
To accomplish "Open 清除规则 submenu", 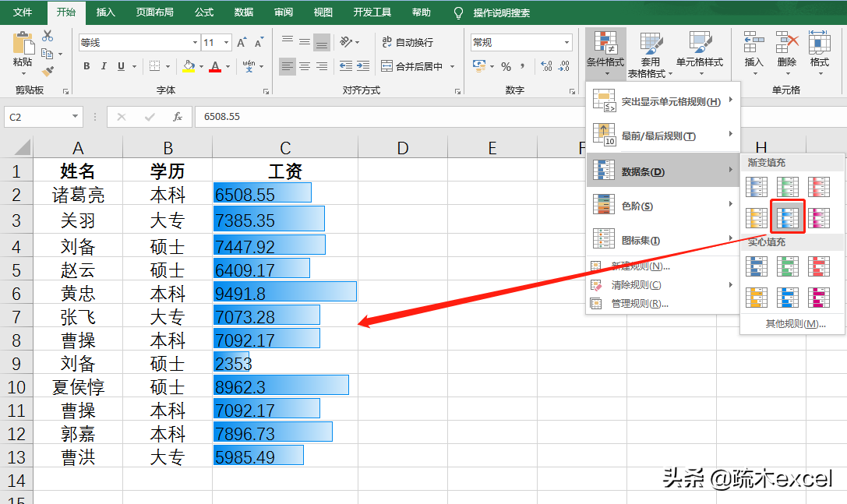I will 663,284.
